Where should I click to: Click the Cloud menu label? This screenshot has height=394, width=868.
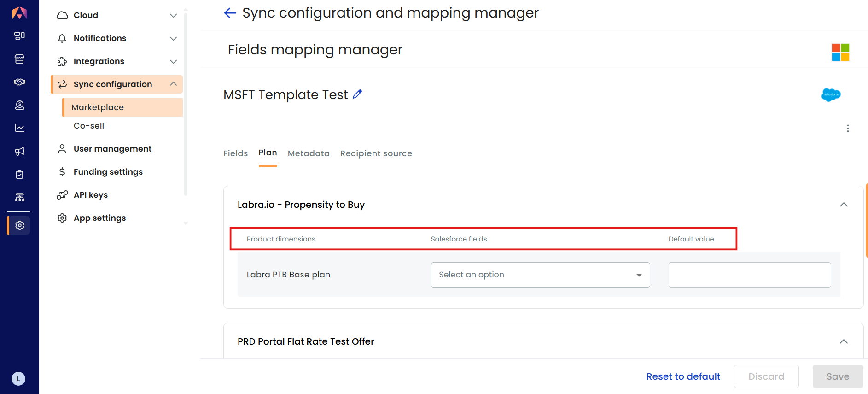click(86, 15)
